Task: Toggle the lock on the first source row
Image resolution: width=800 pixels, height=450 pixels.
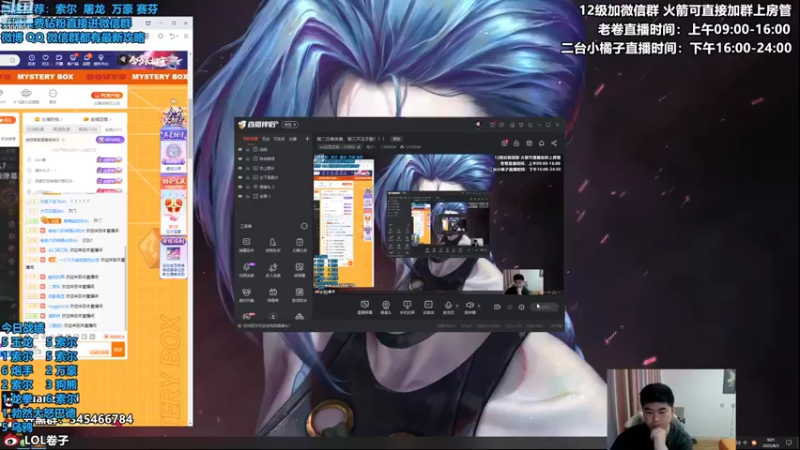Action: click(x=248, y=149)
